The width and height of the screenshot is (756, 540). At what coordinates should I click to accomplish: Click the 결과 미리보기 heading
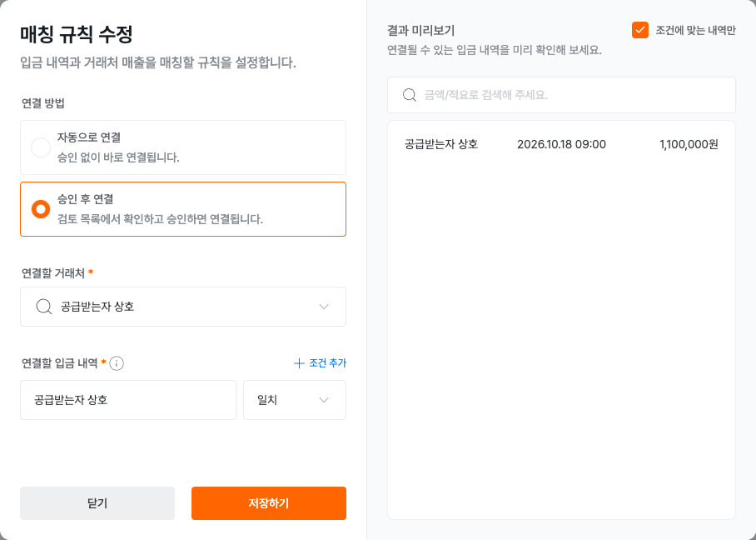tap(421, 30)
